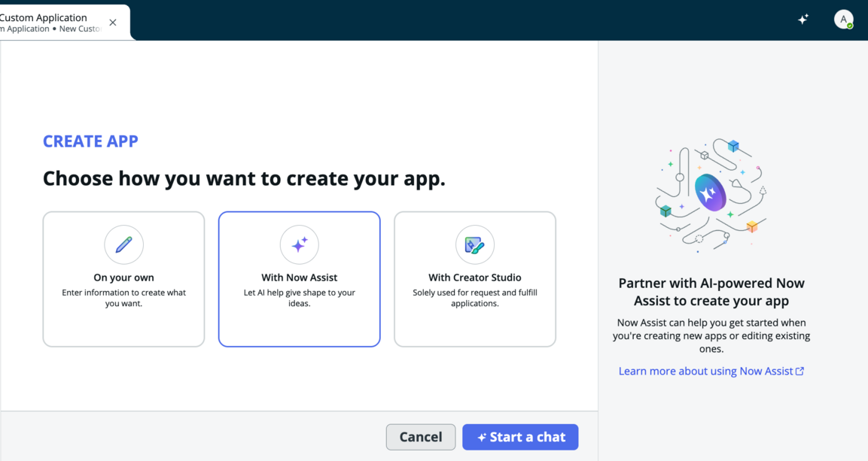The image size is (868, 461).
Task: Click 'Partner with AI-powered Now Assist' heading
Action: (x=711, y=292)
